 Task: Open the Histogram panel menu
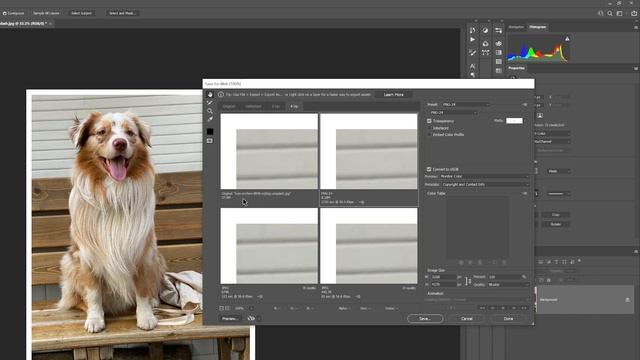[636, 27]
